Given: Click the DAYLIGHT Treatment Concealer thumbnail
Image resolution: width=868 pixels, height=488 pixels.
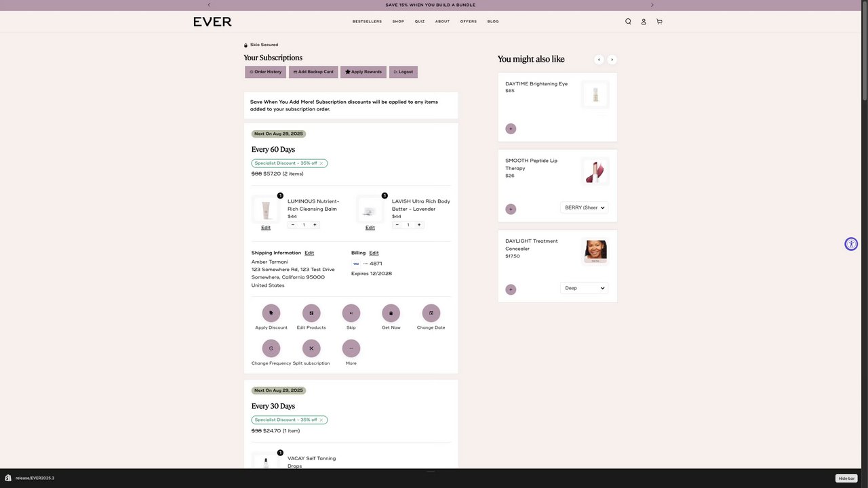Looking at the screenshot, I should coord(595,251).
